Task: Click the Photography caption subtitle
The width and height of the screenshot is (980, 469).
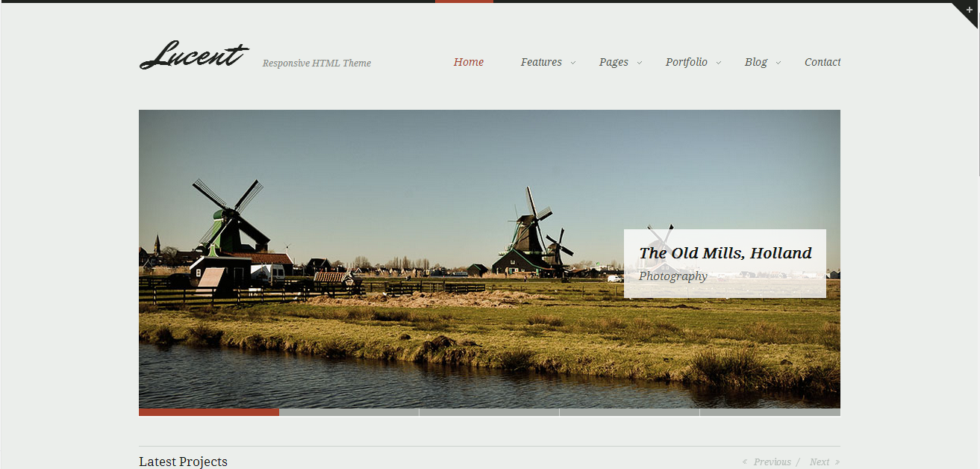Action: [x=673, y=276]
